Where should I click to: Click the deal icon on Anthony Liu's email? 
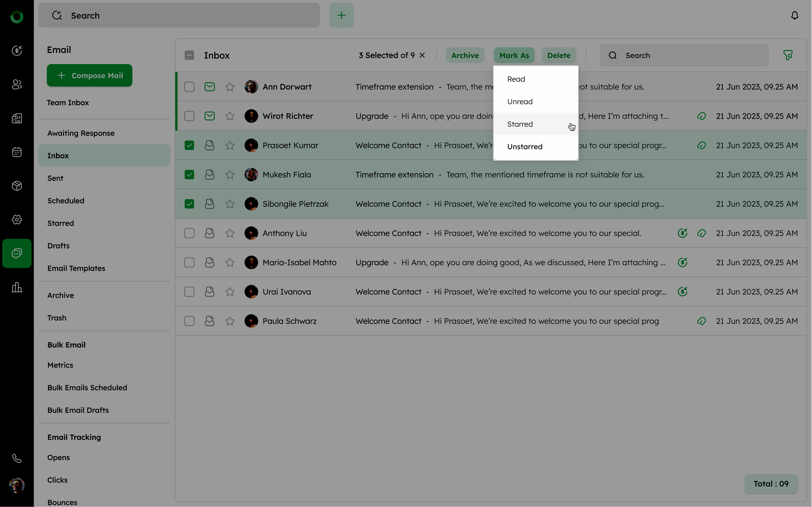click(x=682, y=233)
